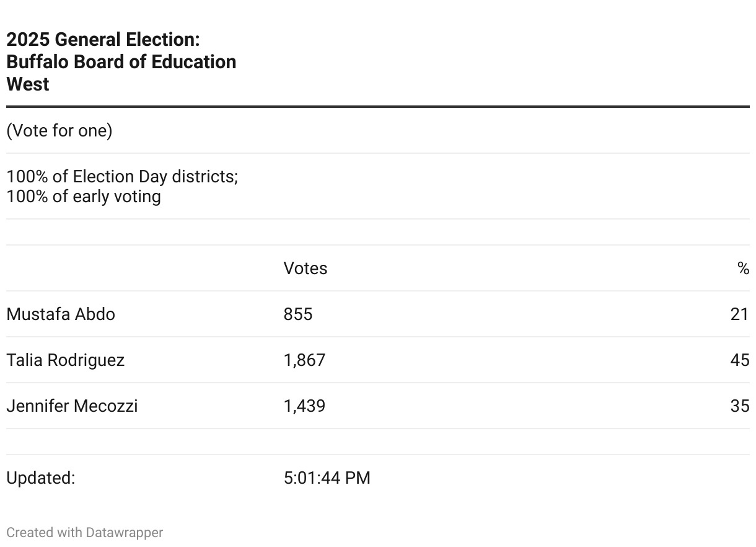Image resolution: width=756 pixels, height=547 pixels.
Task: Click the "Votes" column header
Action: [305, 269]
